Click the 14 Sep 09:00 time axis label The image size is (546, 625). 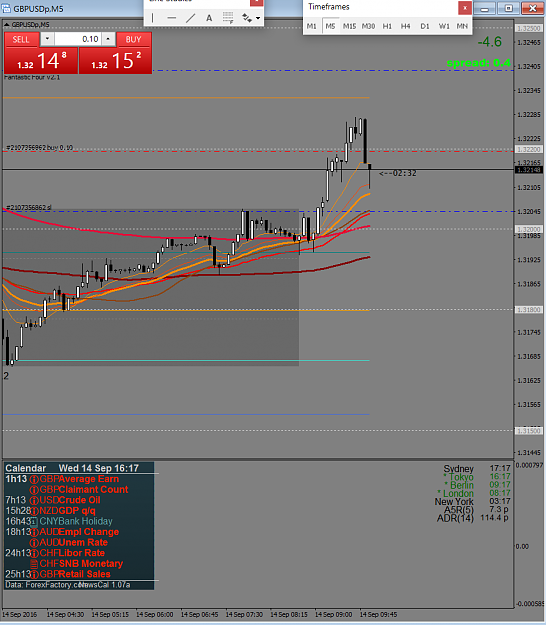coord(334,615)
